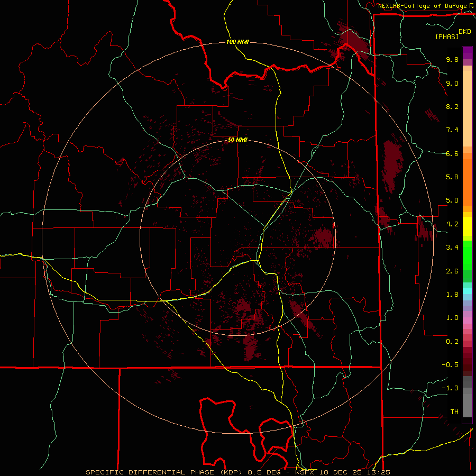Click the 3.4 value on the color scale
Screen dimensions: 476x476
pyautogui.click(x=452, y=248)
